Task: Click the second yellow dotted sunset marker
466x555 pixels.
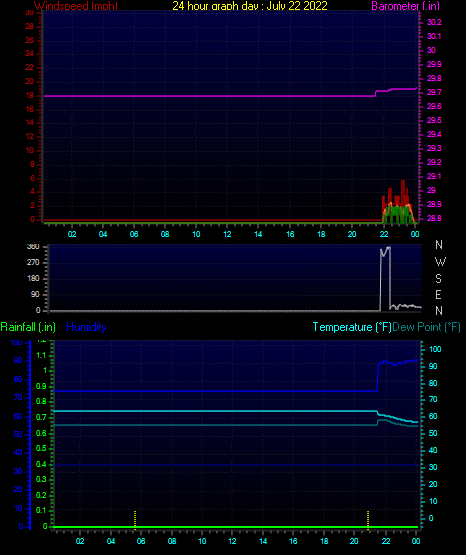Action: point(368,520)
